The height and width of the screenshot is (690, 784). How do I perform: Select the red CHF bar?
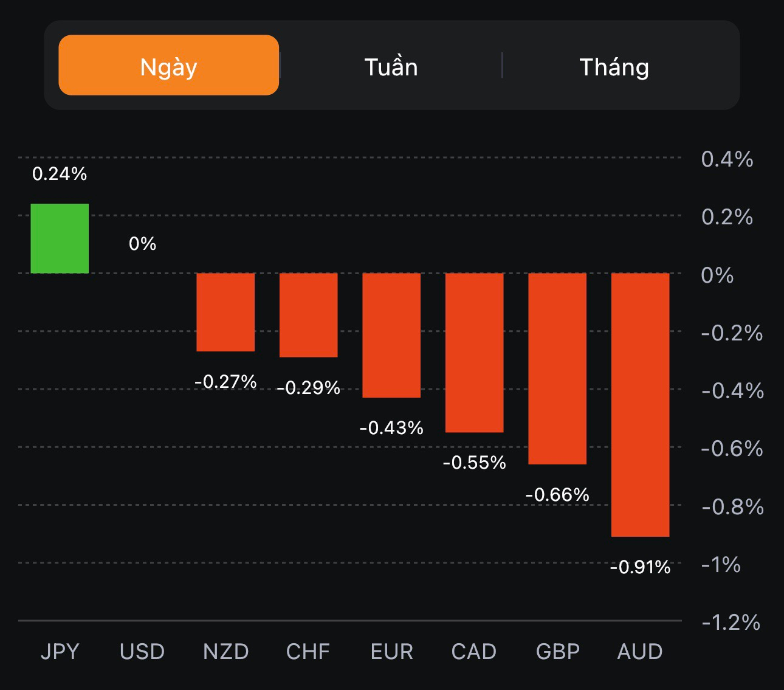click(308, 315)
